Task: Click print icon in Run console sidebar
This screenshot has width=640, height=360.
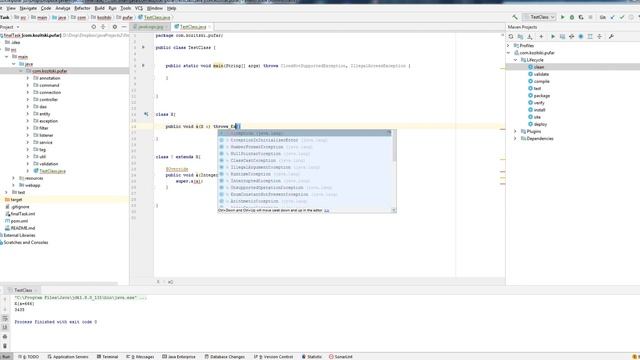Action: pos(5,336)
